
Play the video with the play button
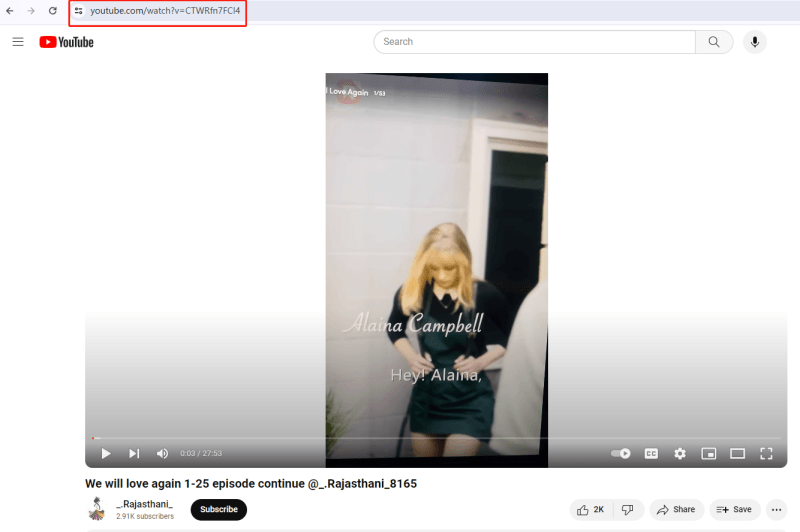point(106,453)
